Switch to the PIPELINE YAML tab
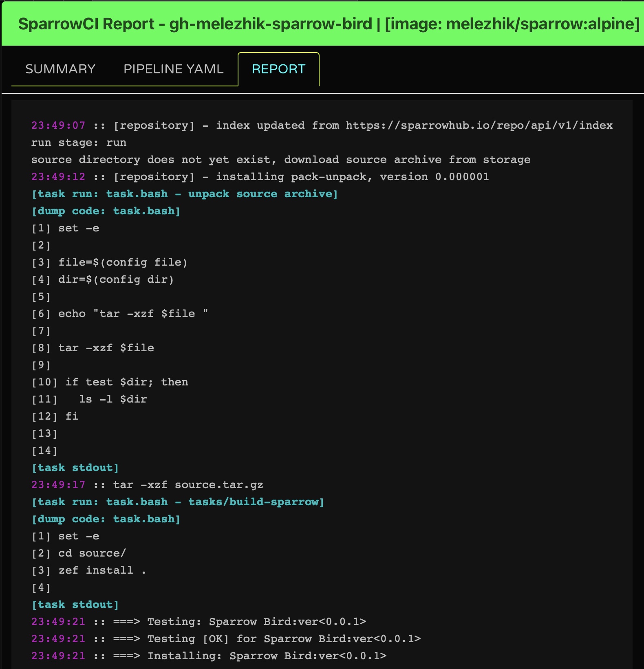644x669 pixels. click(174, 69)
